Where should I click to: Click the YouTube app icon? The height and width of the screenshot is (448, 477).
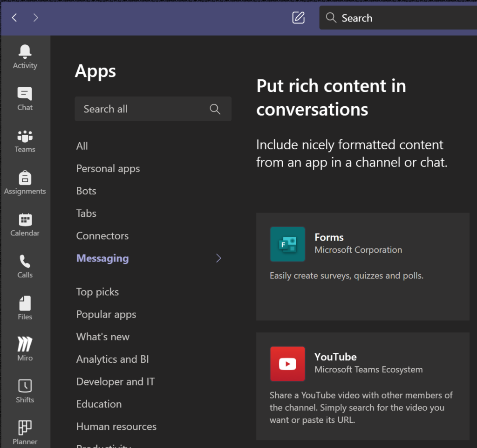point(287,364)
